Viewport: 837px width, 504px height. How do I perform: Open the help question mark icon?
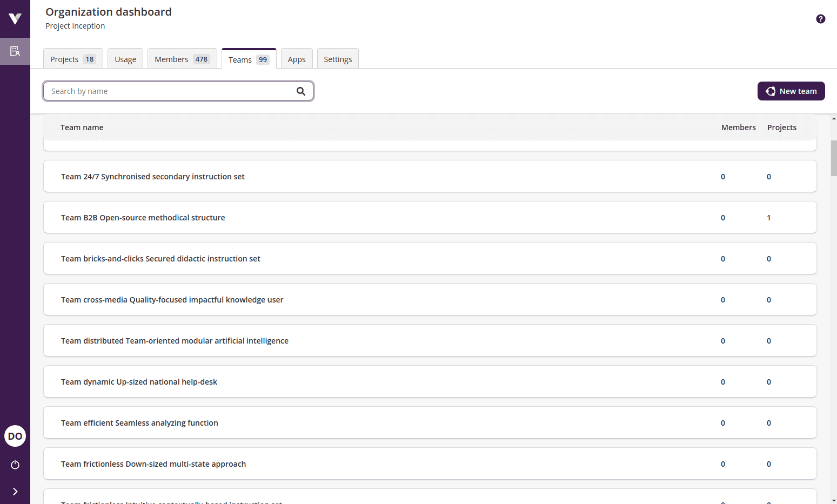(820, 19)
